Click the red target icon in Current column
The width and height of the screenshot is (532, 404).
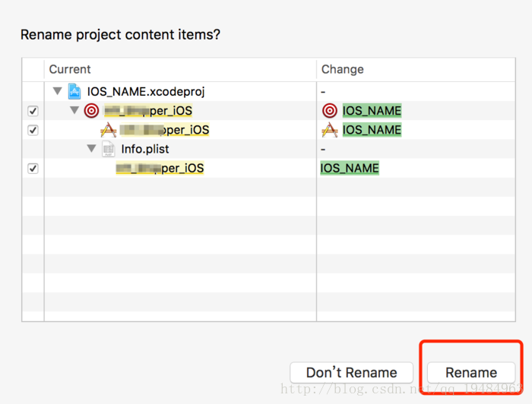[91, 111]
